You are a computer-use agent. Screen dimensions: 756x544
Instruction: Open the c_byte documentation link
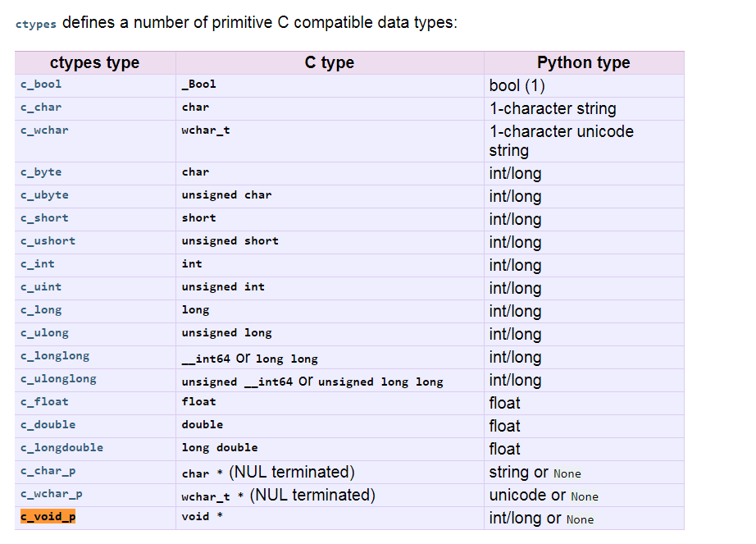(41, 172)
